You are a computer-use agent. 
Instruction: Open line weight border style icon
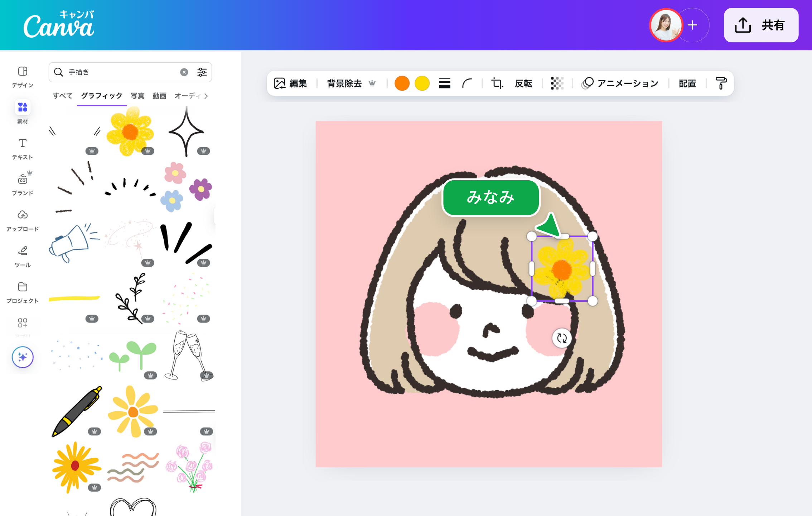(x=444, y=83)
